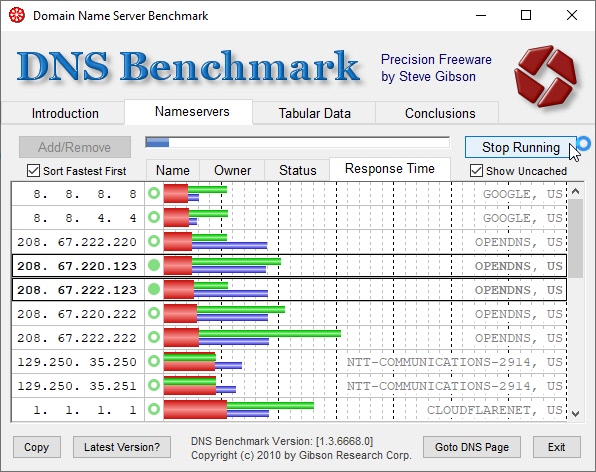Click the Goto DNS Page button
Screen dimensions: 596x472
point(472,447)
